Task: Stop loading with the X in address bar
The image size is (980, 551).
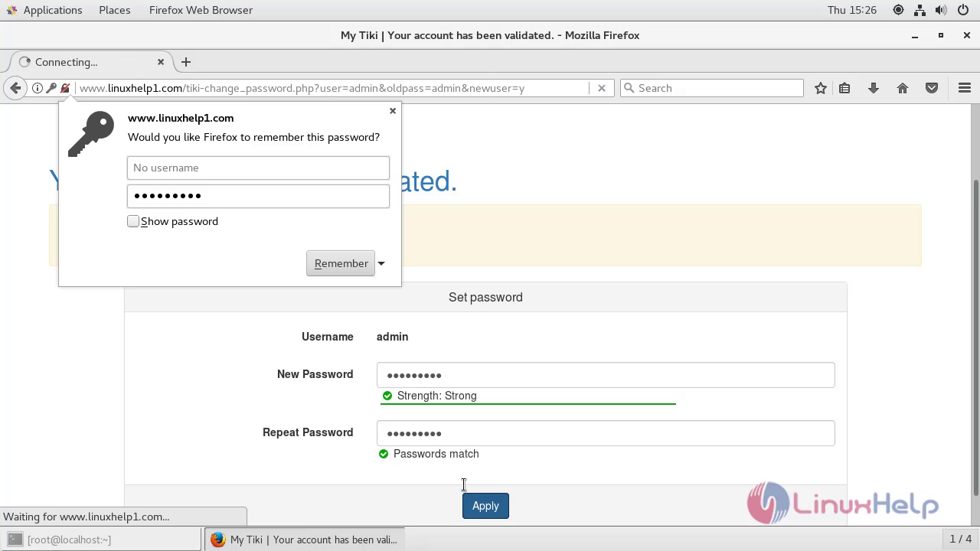Action: (602, 88)
